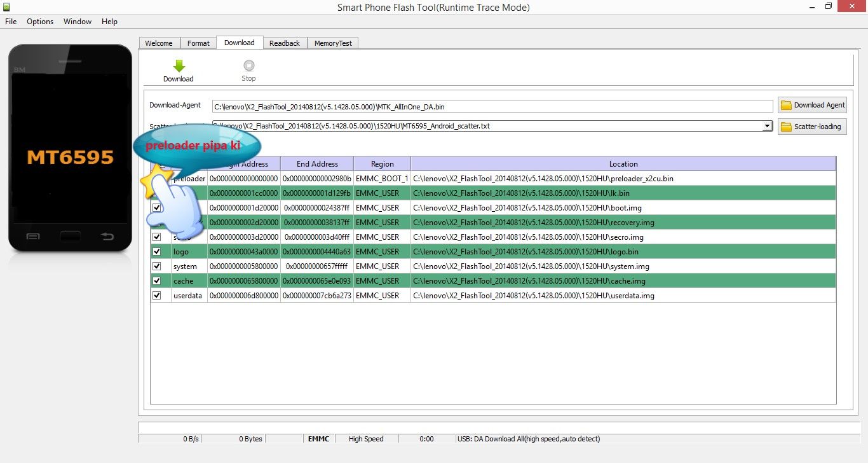Switch to the MemoryTest tab
The height and width of the screenshot is (463, 868).
[x=333, y=43]
